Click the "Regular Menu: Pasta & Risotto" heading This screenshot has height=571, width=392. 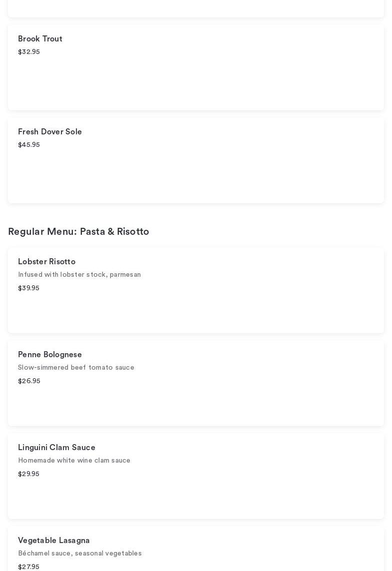(x=78, y=232)
